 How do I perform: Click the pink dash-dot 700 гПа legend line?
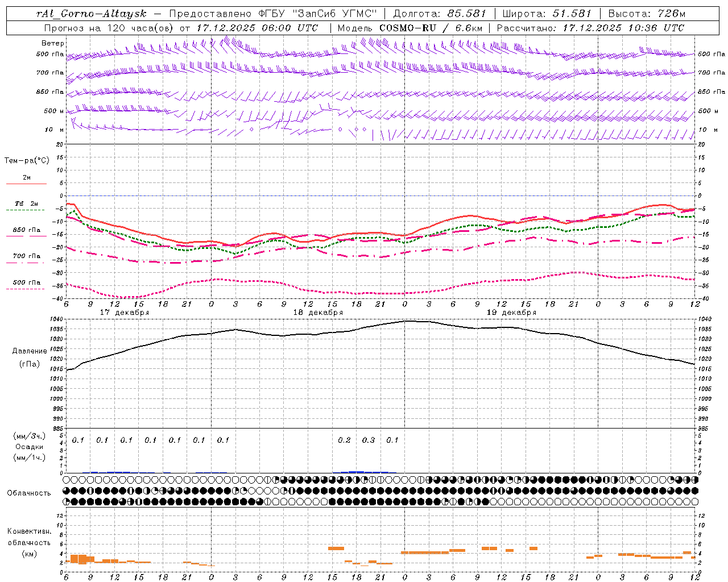26,263
